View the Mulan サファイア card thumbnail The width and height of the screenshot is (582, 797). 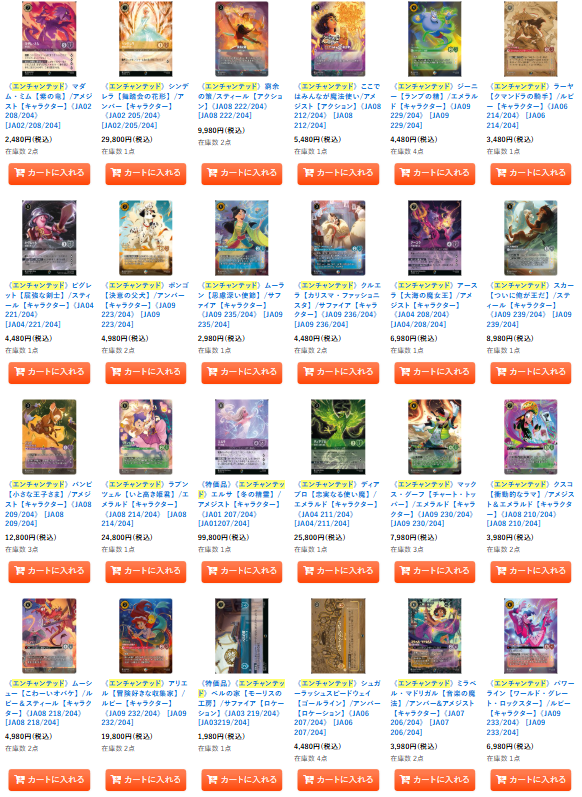coord(242,238)
